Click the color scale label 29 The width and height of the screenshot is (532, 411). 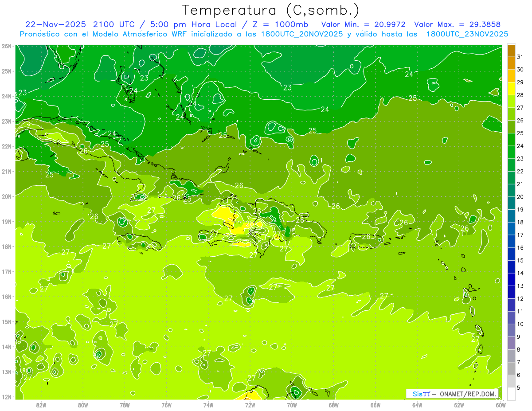tap(520, 82)
